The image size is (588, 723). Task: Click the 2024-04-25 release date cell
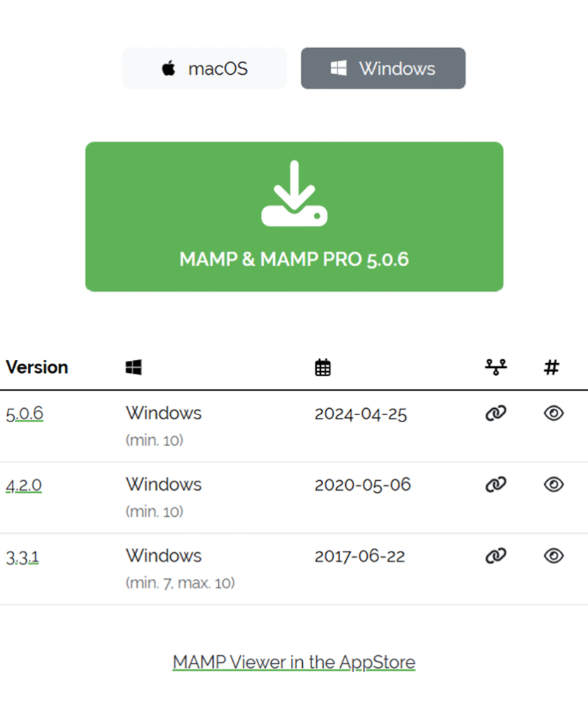pyautogui.click(x=361, y=414)
